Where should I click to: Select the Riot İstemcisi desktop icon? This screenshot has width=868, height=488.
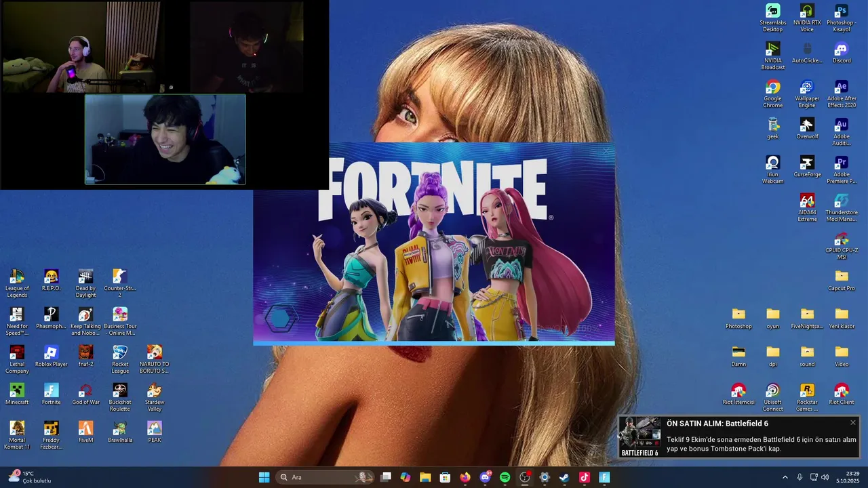738,394
